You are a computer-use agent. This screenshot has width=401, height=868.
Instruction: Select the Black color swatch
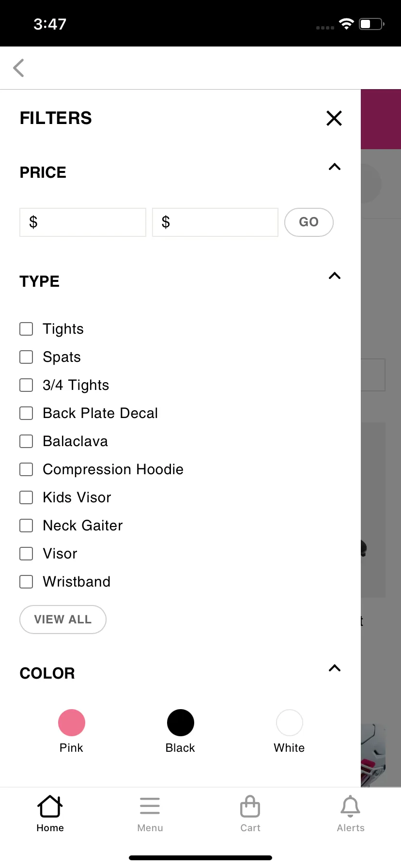[x=181, y=723]
